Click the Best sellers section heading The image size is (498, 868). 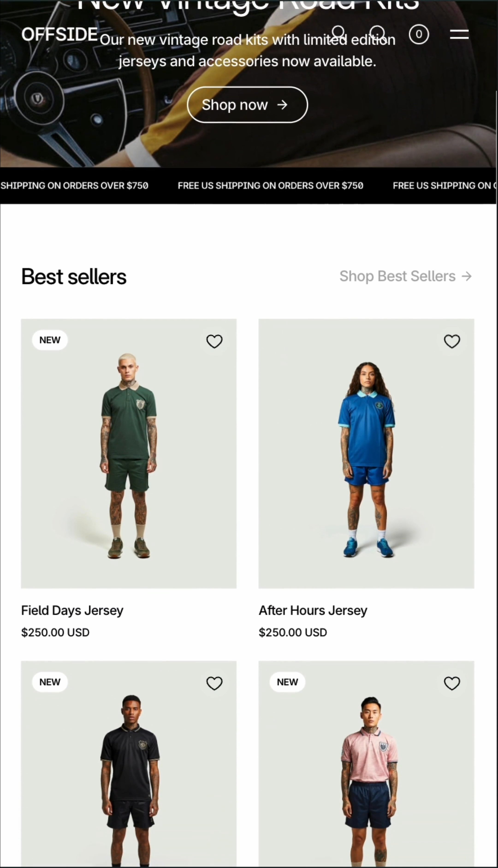[x=74, y=277]
